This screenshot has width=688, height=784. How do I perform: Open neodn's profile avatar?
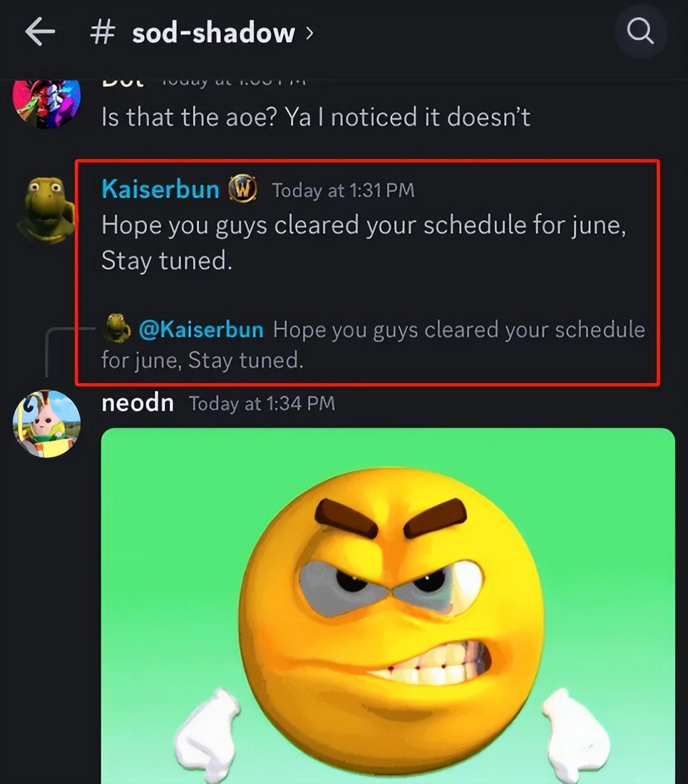point(47,424)
